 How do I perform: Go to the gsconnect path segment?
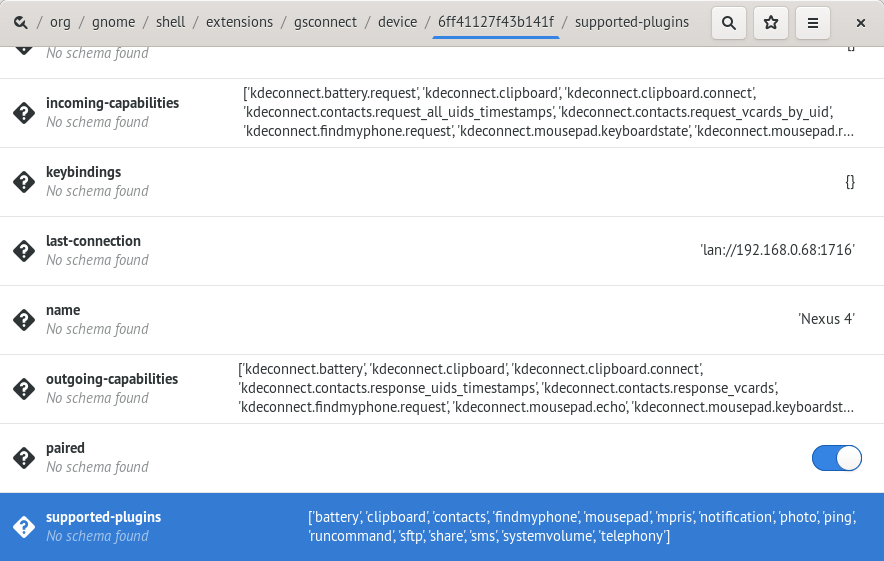click(325, 22)
